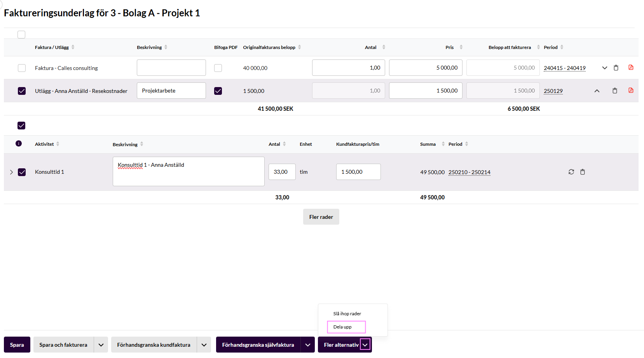Image resolution: width=644 pixels, height=358 pixels.
Task: Click the 40 000,00 original amount
Action: (x=255, y=68)
